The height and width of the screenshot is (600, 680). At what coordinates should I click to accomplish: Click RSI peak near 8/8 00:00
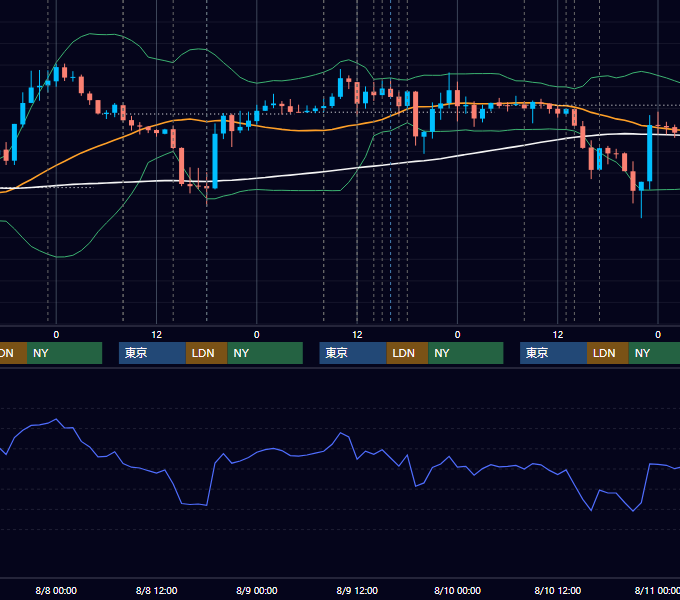pos(56,419)
